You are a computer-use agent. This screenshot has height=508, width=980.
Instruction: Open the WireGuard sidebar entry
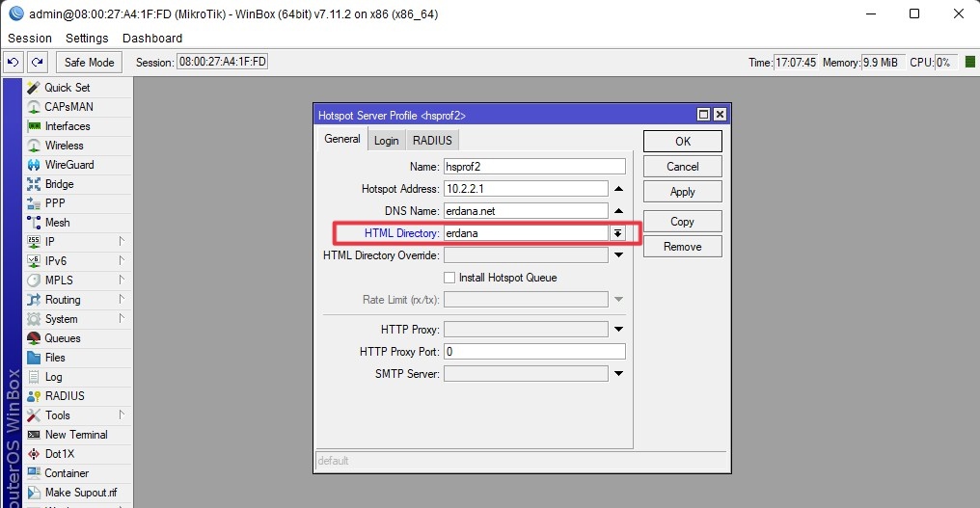(69, 165)
